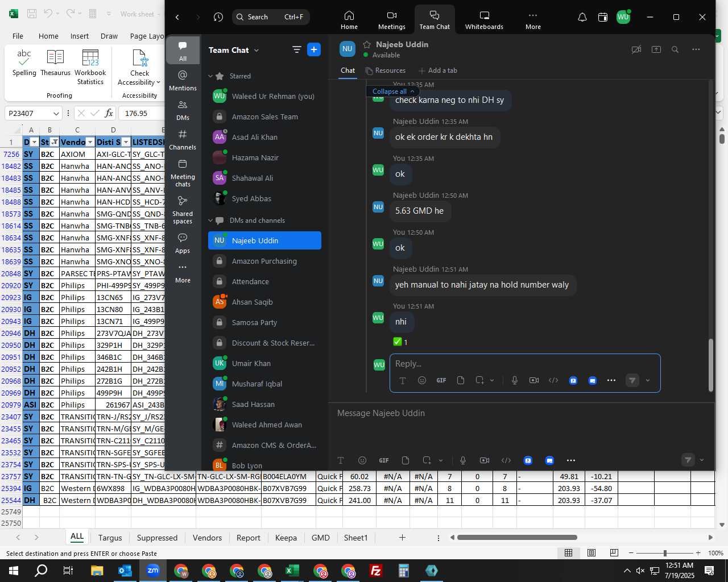Switch Excel to Page Break Preview
The width and height of the screenshot is (728, 582).
(614, 553)
